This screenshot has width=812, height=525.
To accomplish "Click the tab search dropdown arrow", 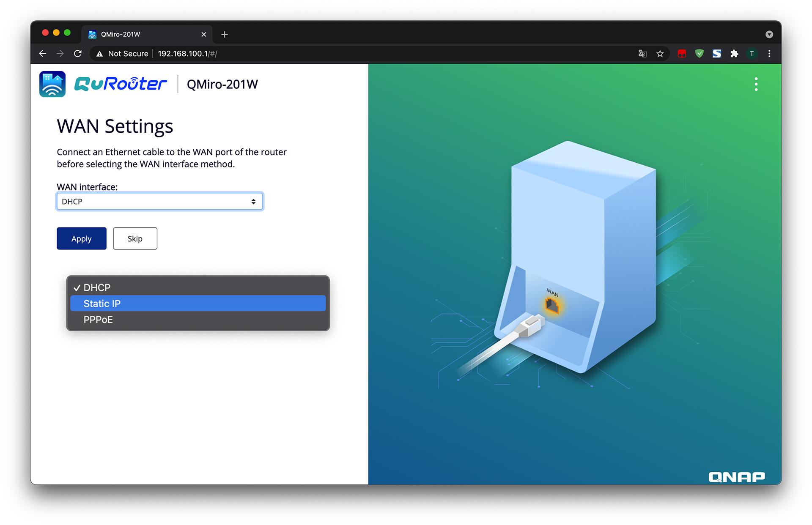I will point(769,35).
